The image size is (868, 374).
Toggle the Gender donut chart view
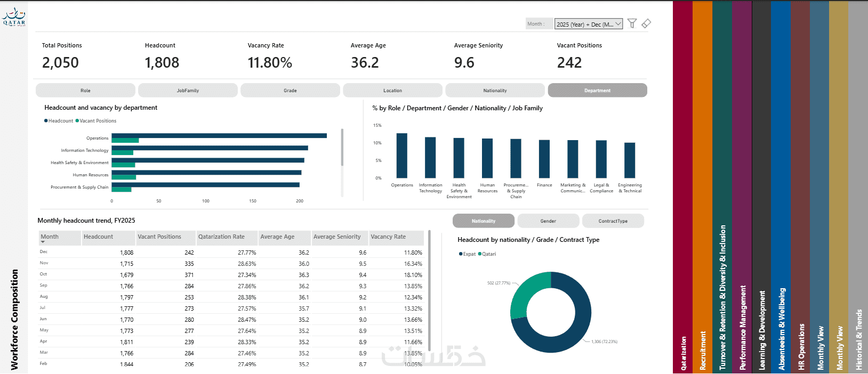pyautogui.click(x=548, y=221)
